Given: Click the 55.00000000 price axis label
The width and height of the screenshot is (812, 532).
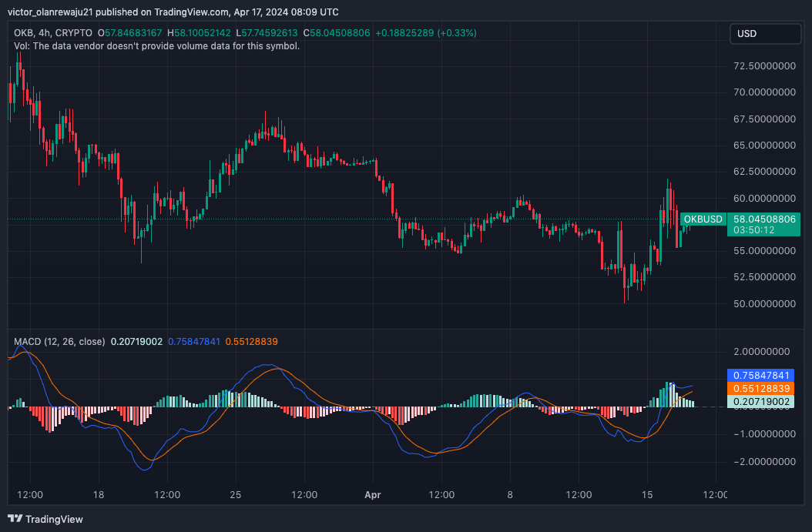Looking at the screenshot, I should [x=764, y=250].
